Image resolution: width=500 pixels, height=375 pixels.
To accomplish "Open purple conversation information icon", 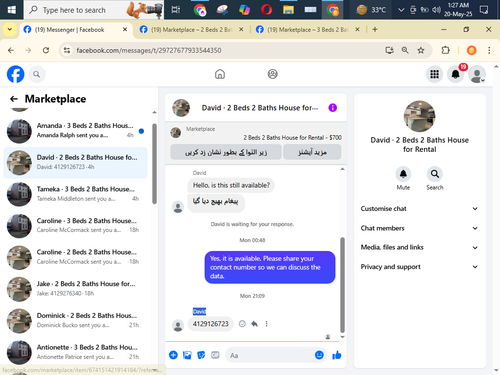I will [333, 108].
